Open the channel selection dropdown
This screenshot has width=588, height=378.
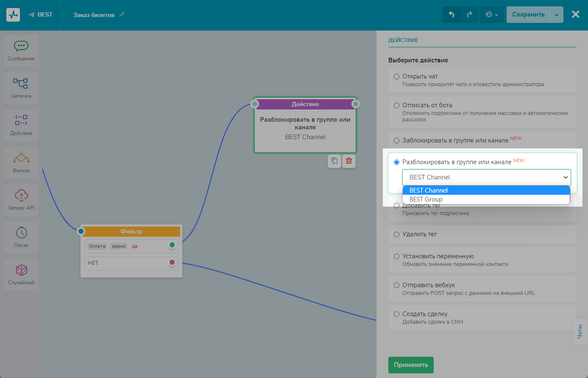point(487,177)
